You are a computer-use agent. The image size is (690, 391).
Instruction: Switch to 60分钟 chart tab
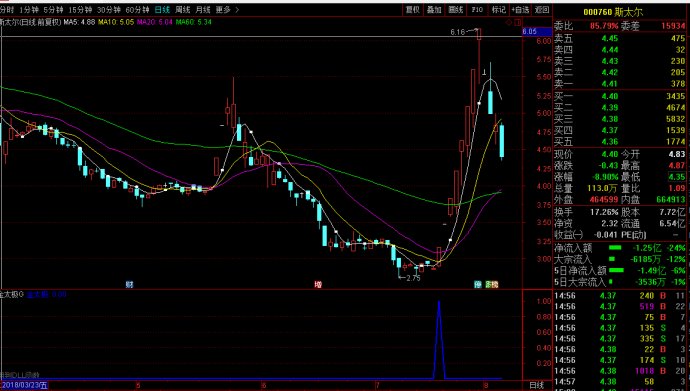tap(137, 10)
